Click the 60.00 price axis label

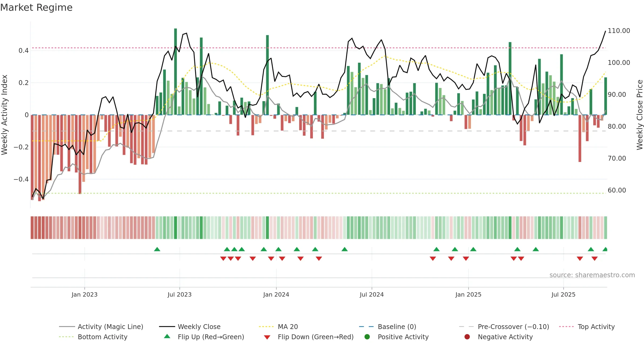tap(617, 190)
